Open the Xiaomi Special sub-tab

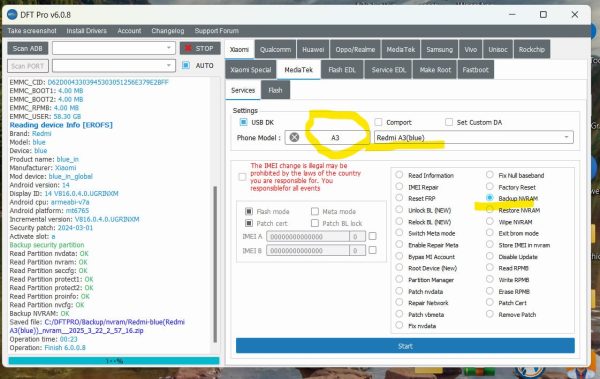click(251, 70)
